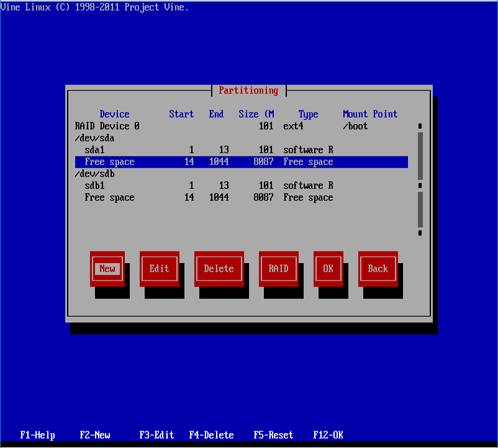Click the Size column header

[256, 114]
